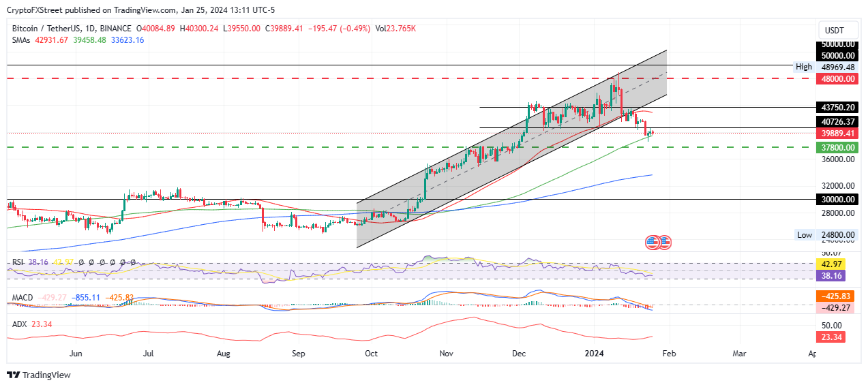Select the 43750.20 horizontal level label

[837, 108]
